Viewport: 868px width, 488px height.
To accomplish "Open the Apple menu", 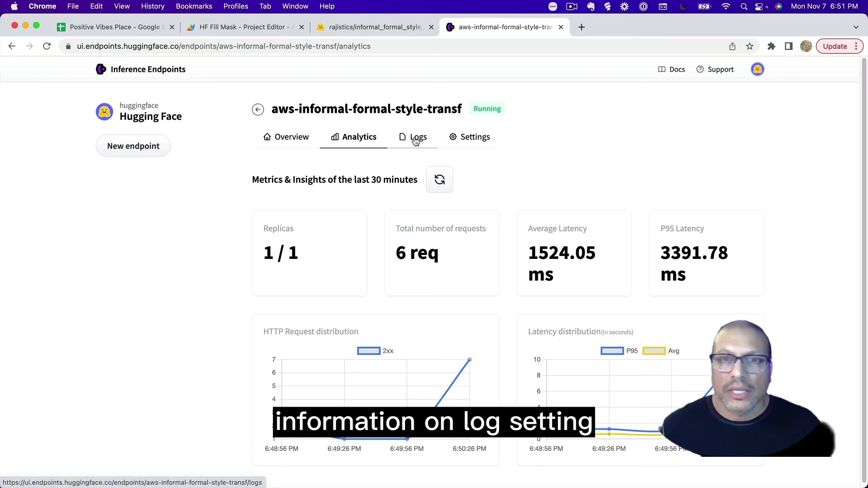I will pyautogui.click(x=14, y=6).
